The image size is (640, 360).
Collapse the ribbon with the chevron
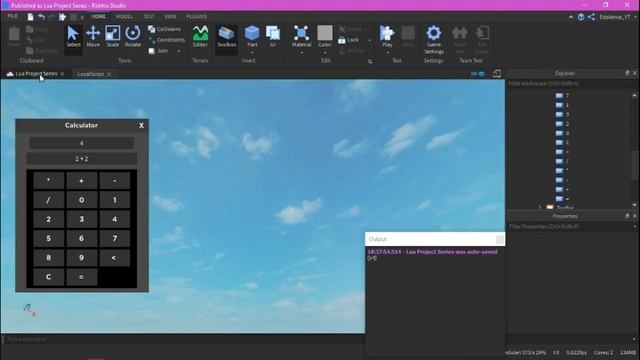pos(571,17)
